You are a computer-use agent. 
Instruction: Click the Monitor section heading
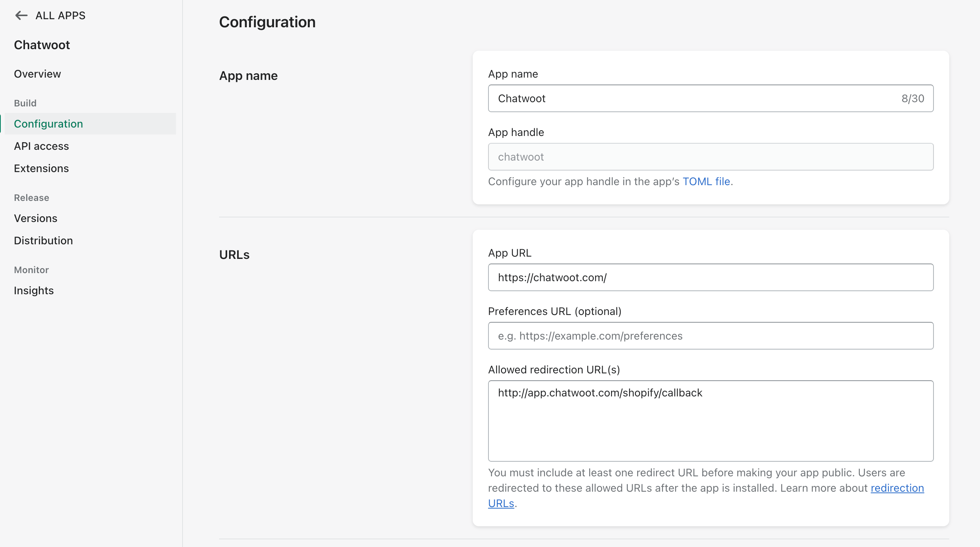click(32, 270)
